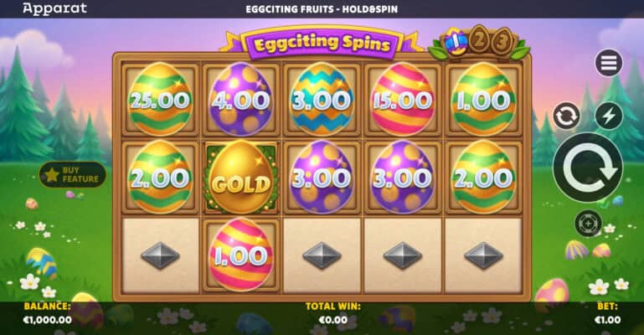Click the Buy Feature button
The height and width of the screenshot is (335, 644).
click(x=73, y=175)
